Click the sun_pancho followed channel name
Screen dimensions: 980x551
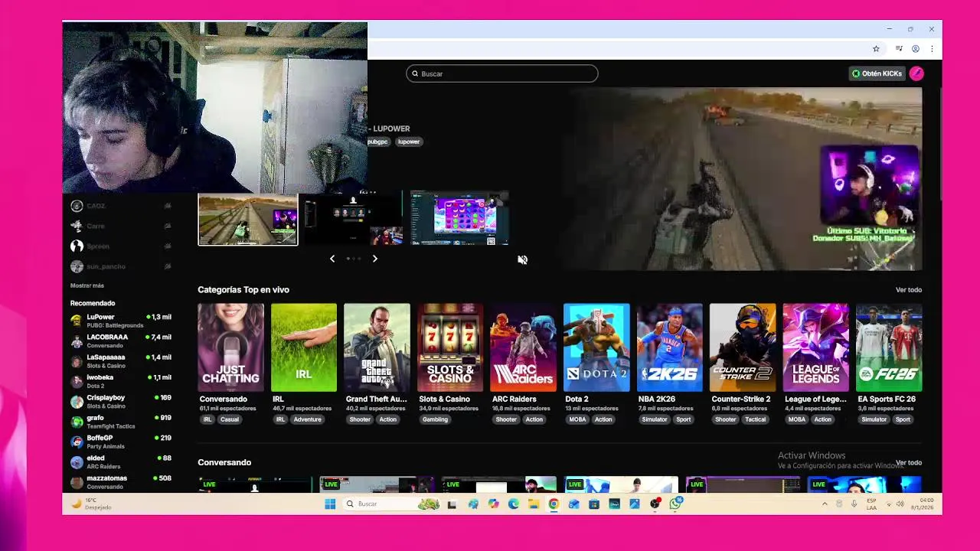point(106,266)
